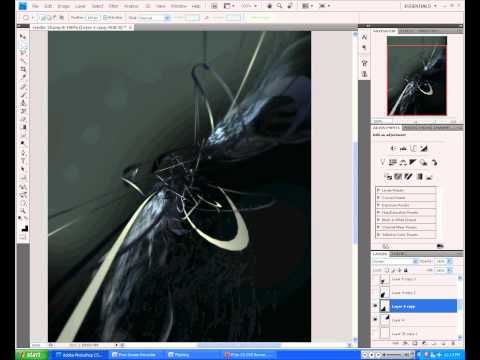Launch Bridge from the application bar
The image size is (480, 360).
click(x=214, y=6)
